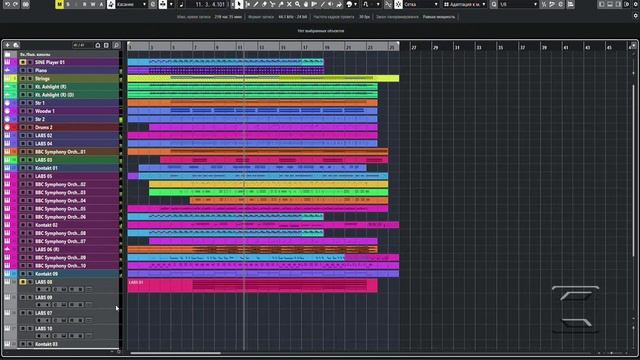Select the Glue tool
640x360 pixels.
click(x=281, y=4)
